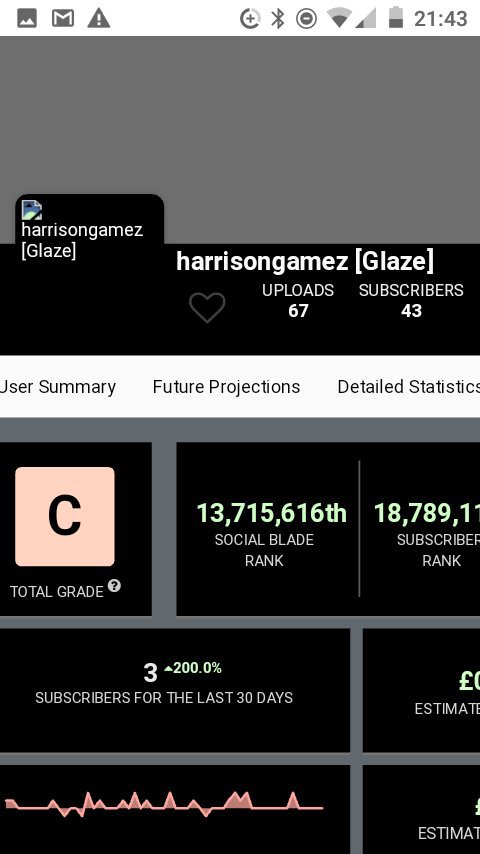Click the 13,715,616th Social Blade rank
480x854 pixels.
(x=271, y=513)
